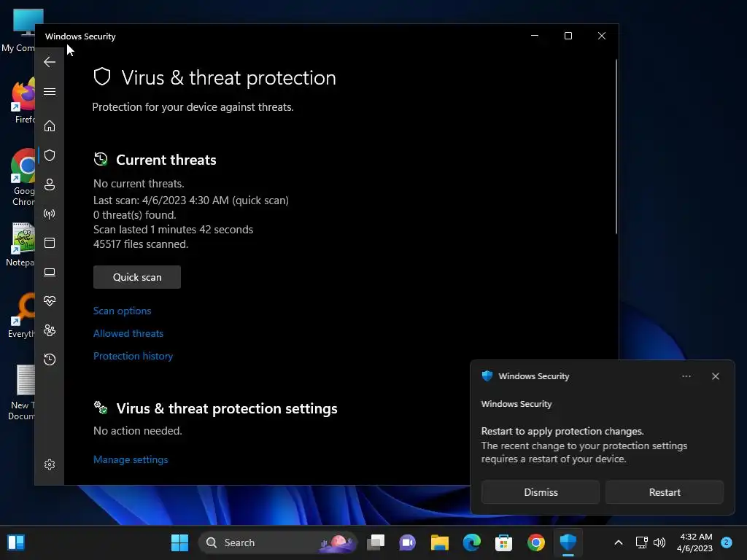Open the Chat taskbar icon

407,542
